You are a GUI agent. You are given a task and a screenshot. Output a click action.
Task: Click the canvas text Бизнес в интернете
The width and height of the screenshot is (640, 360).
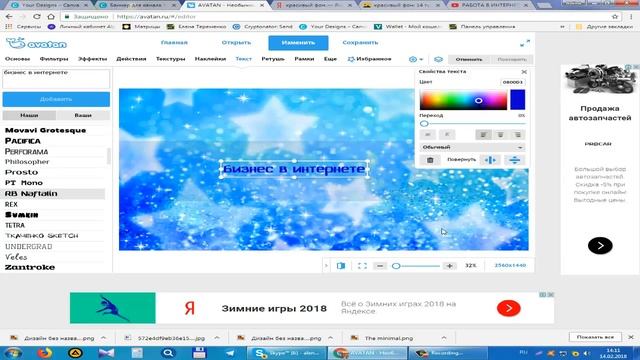click(294, 169)
